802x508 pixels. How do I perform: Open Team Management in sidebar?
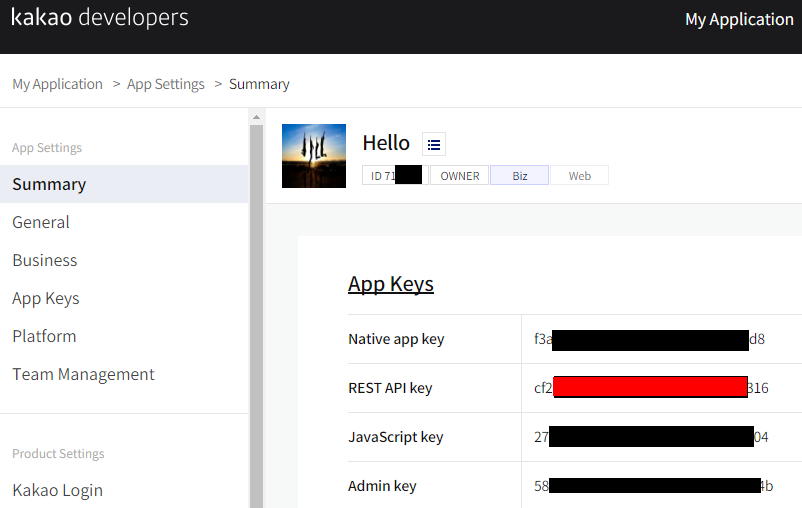[83, 374]
